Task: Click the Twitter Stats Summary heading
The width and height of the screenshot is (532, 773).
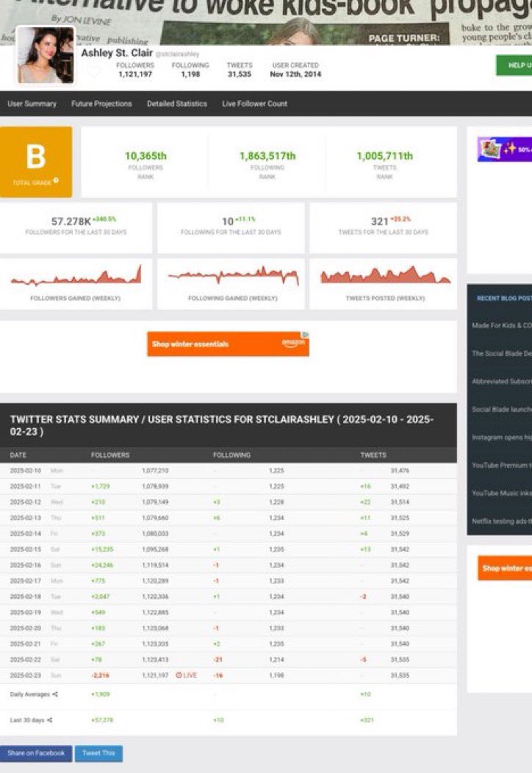Action: [x=222, y=425]
